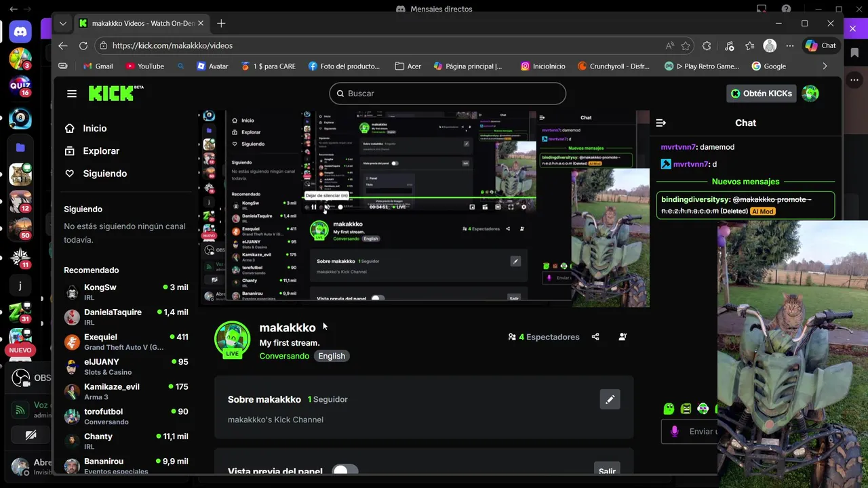Open the Kick hamburger menu
Screen dimensions: 868x488
[x=72, y=94]
